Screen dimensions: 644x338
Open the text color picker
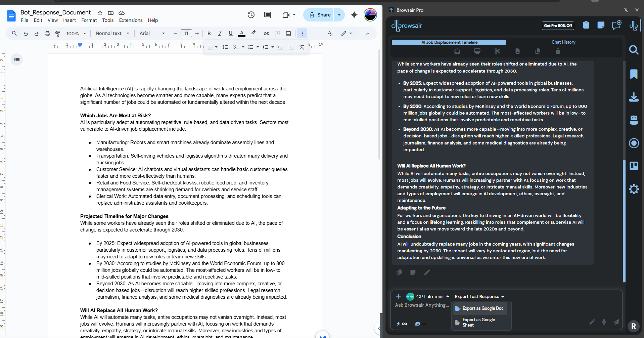(241, 34)
